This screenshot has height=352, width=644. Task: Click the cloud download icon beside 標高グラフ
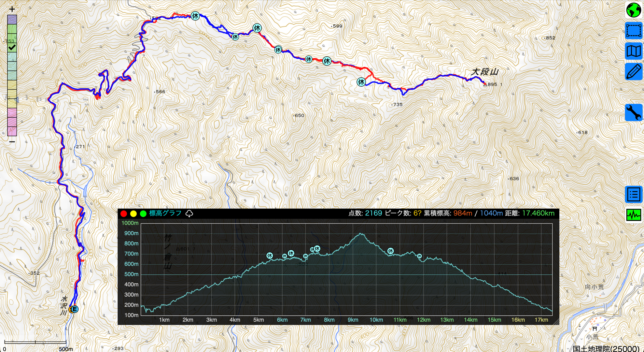189,213
